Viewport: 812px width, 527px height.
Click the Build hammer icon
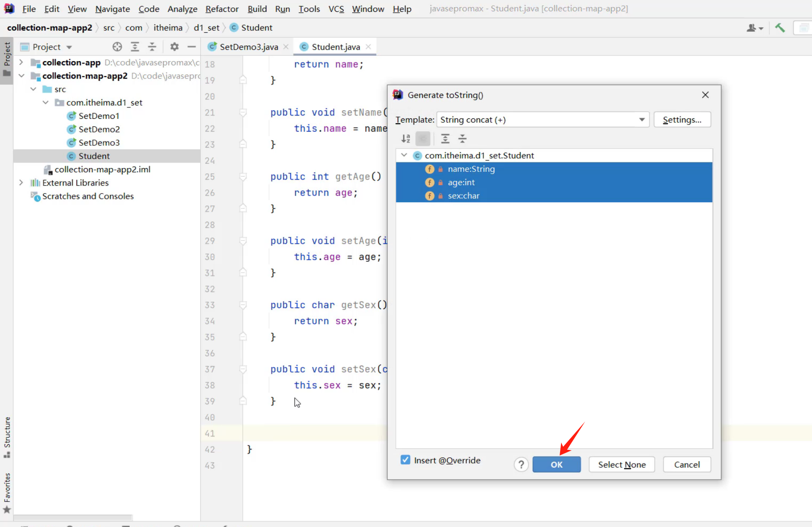coord(780,28)
